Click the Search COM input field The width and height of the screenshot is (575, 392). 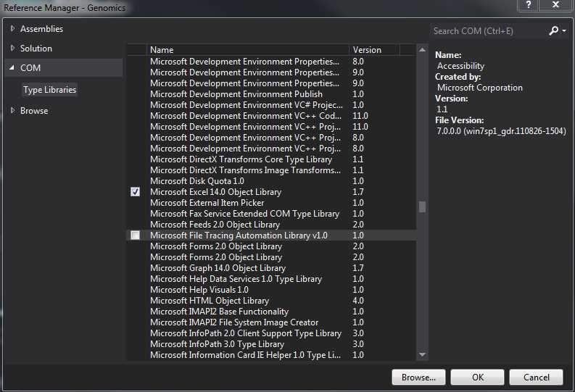[489, 30]
